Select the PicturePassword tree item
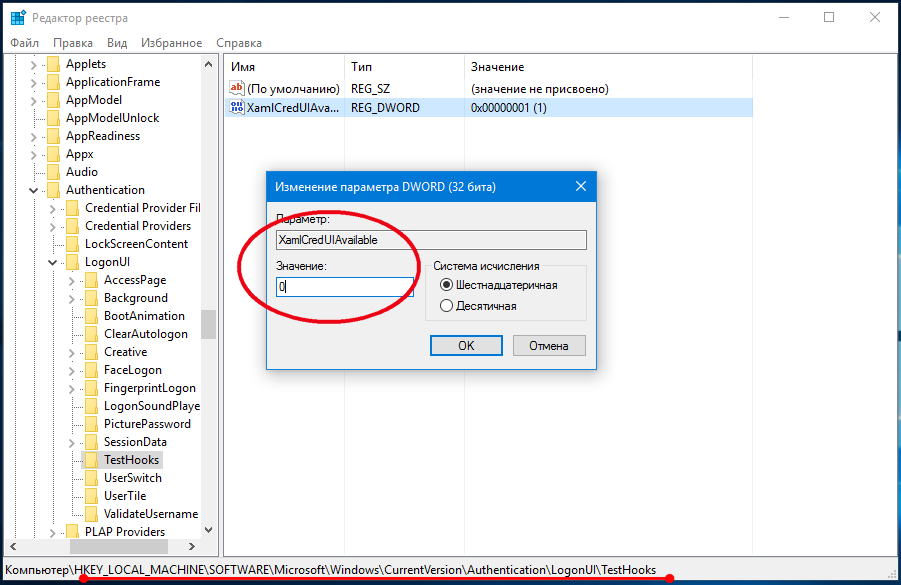901x585 pixels. click(x=147, y=424)
